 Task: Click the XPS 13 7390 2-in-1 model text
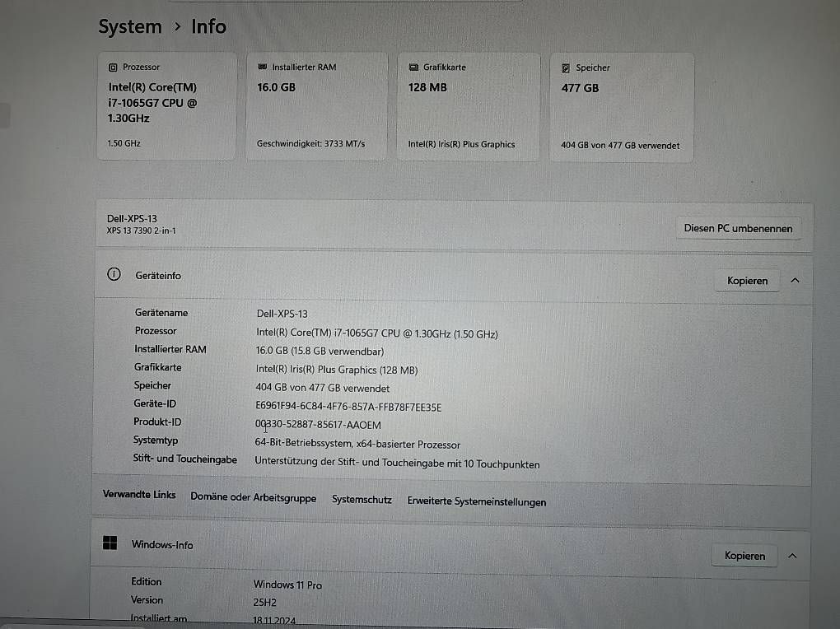click(142, 231)
